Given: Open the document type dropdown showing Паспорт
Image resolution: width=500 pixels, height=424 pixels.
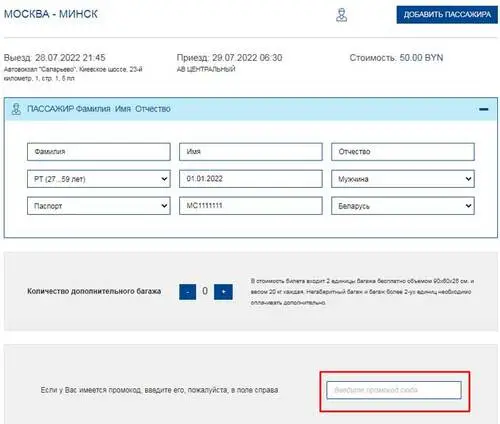Looking at the screenshot, I should pyautogui.click(x=99, y=206).
